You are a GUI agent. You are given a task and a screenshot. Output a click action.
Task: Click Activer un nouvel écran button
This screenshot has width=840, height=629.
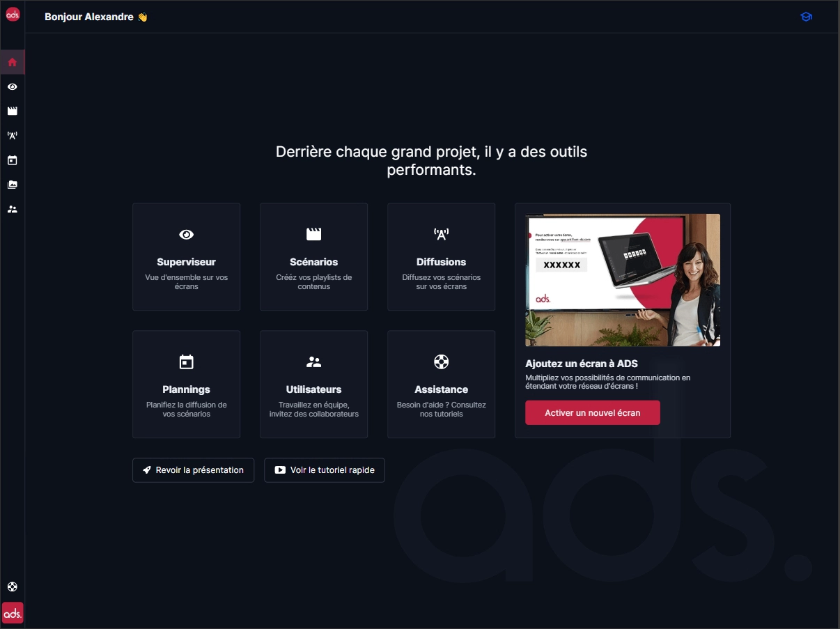(592, 412)
